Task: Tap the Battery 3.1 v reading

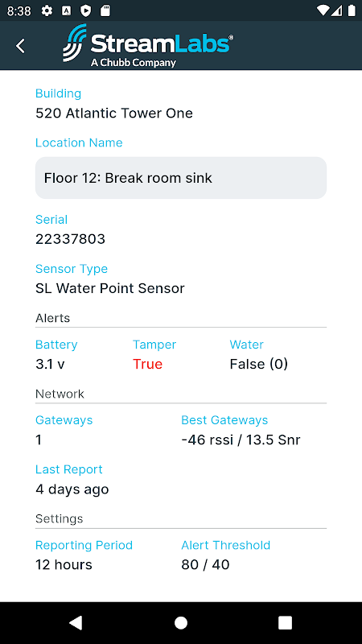Action: (50, 365)
